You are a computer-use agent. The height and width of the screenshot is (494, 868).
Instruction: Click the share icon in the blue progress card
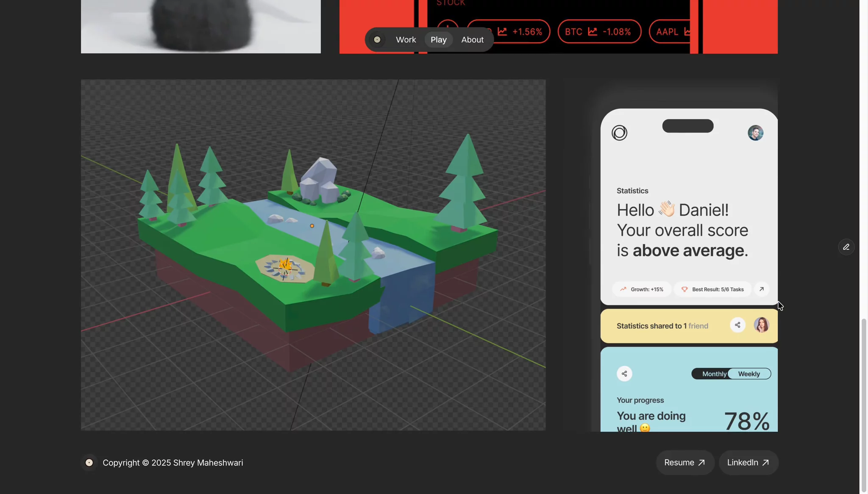pos(624,374)
